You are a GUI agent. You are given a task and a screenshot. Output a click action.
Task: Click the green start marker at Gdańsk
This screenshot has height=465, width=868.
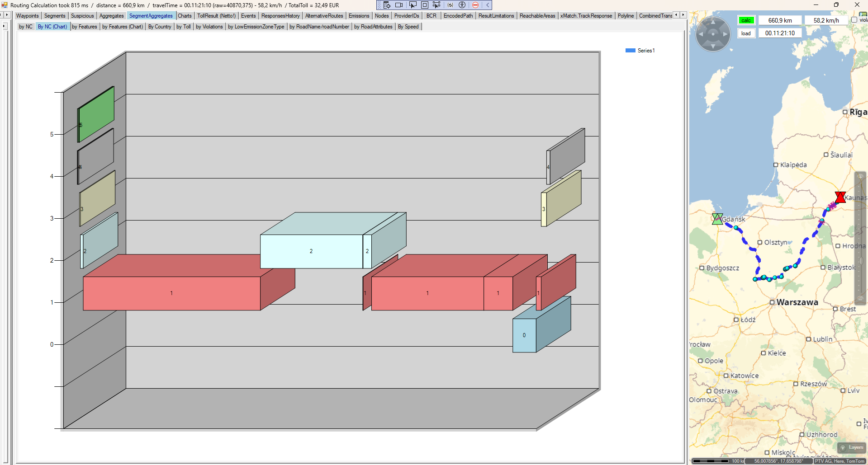pos(717,219)
